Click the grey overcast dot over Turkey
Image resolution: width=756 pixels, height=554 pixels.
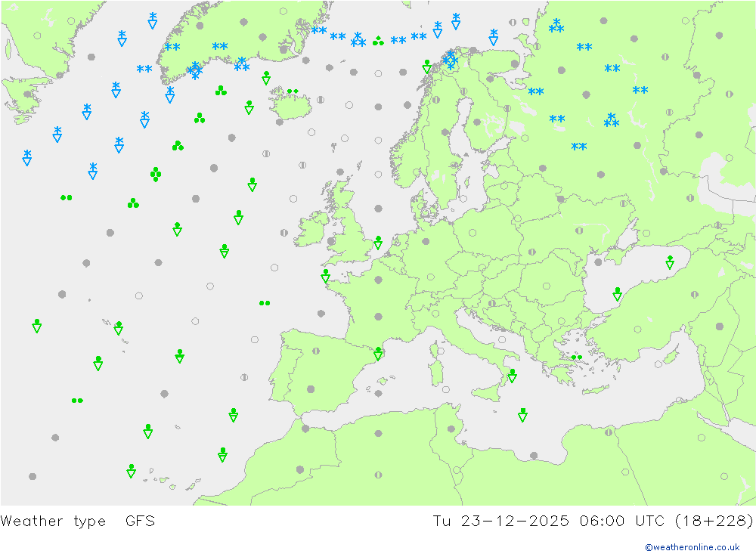(x=720, y=327)
